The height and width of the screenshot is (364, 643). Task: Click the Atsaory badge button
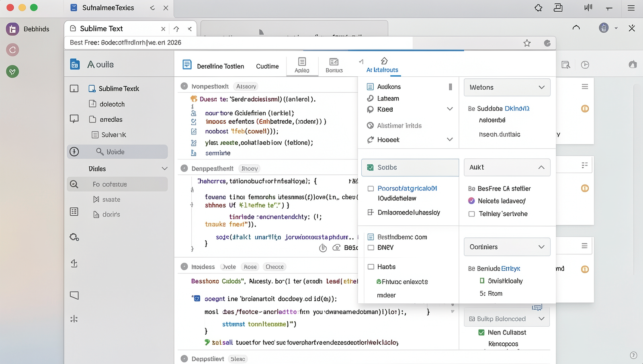click(246, 86)
